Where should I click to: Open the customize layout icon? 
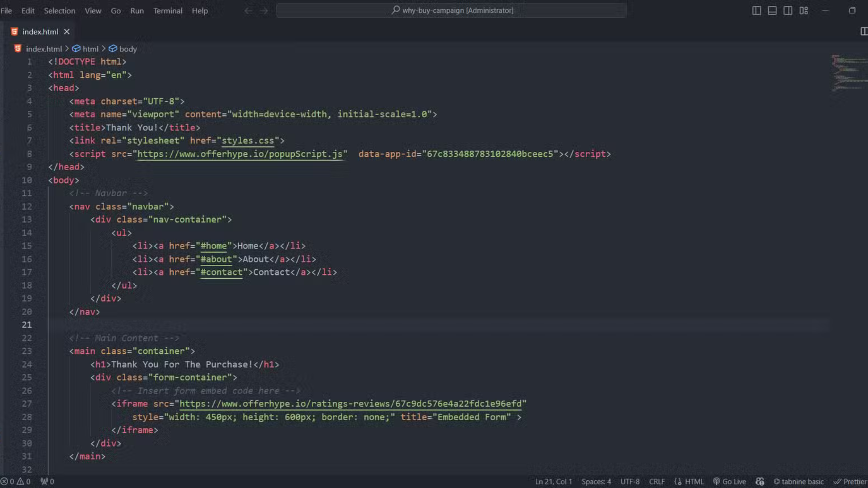pyautogui.click(x=803, y=10)
